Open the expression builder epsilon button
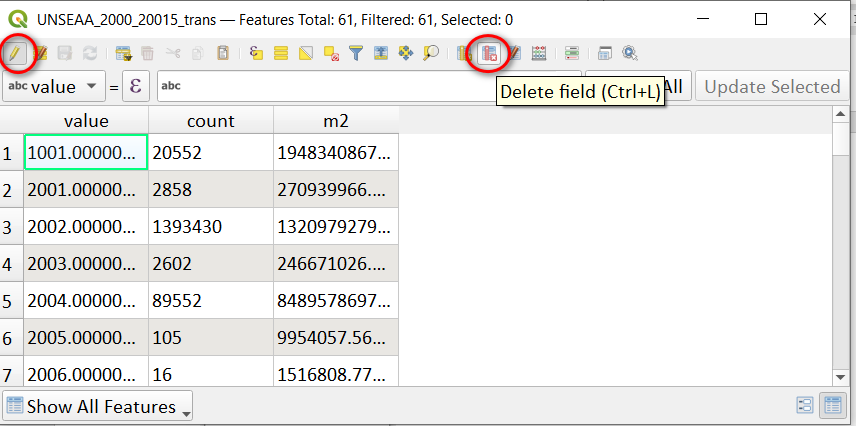856x426 pixels. click(x=136, y=86)
